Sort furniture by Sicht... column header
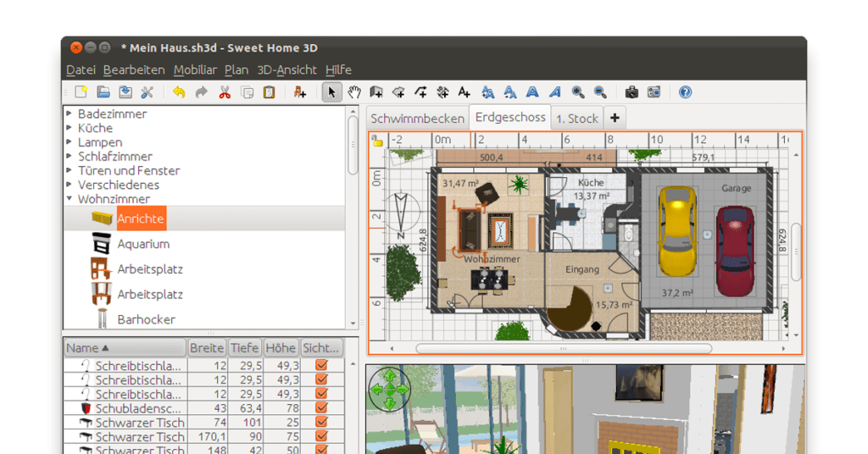This screenshot has width=868, height=454. (x=321, y=348)
